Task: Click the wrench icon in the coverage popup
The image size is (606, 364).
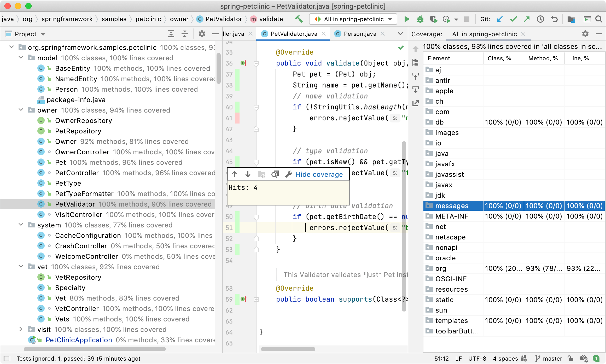Action: tap(288, 174)
